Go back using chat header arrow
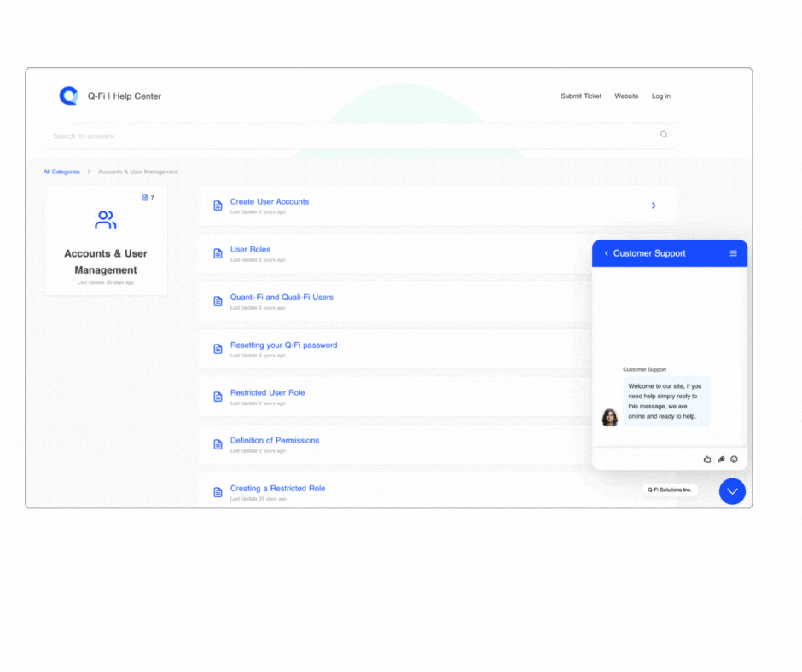The height and width of the screenshot is (672, 802). click(607, 253)
